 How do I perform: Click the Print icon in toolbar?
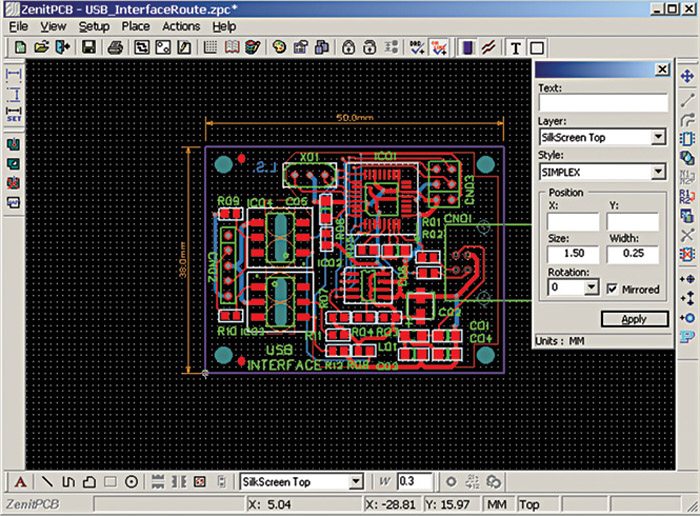(x=117, y=47)
